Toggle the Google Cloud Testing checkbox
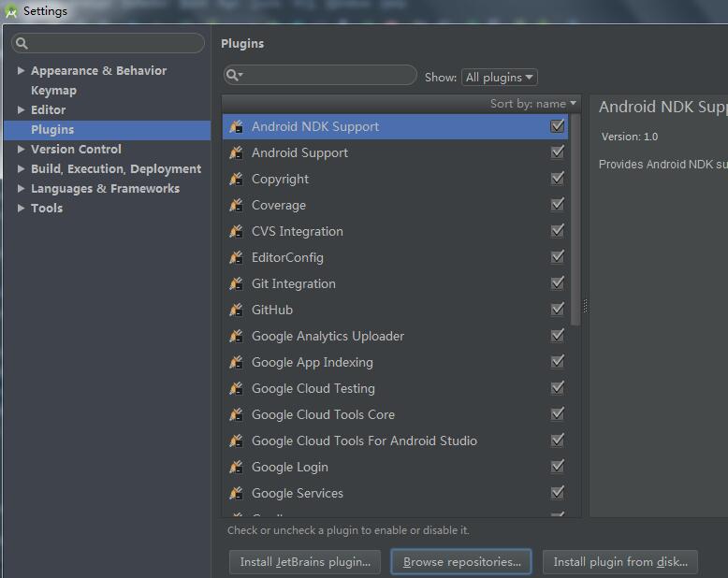Viewport: 728px width, 578px height. (558, 388)
